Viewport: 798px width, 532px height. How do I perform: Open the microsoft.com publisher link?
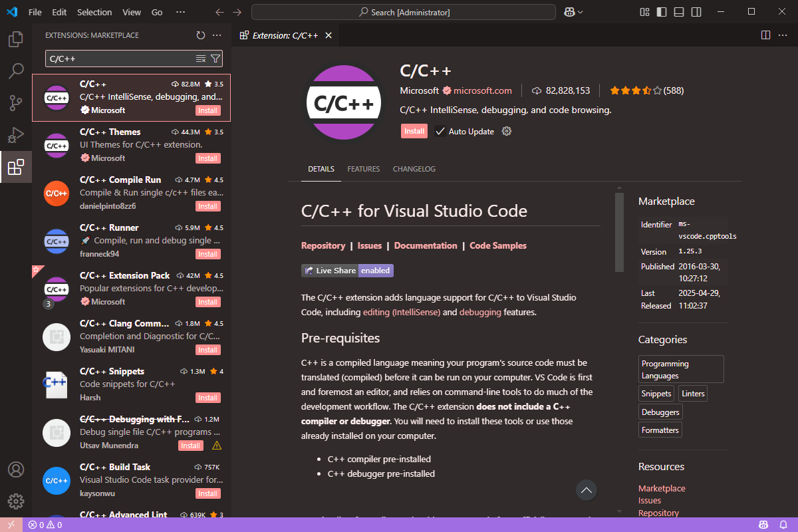point(483,90)
